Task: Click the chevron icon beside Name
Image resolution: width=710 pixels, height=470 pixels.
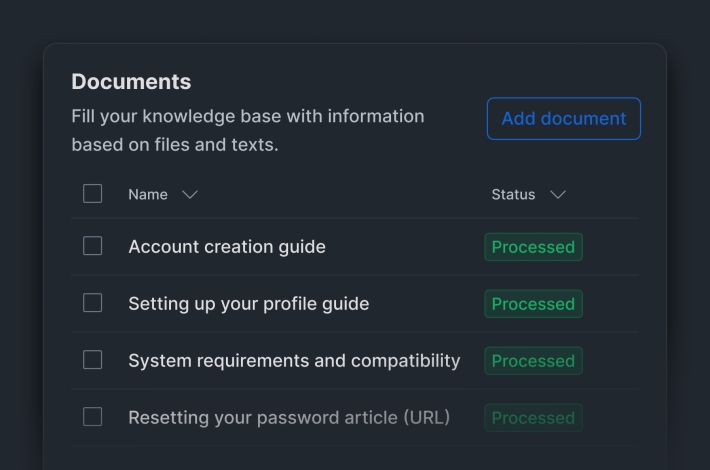Action: [x=190, y=195]
